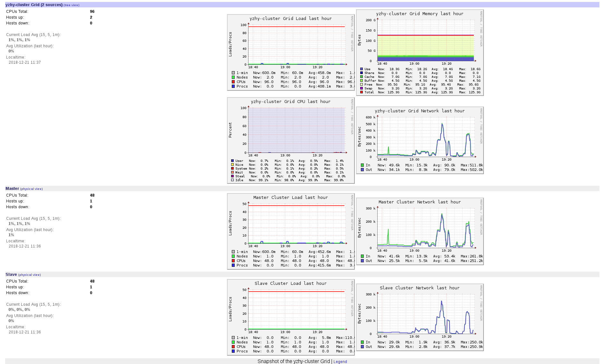Open the yzhy-cluster Grid Load graph
This screenshot has height=364, width=602.
coord(291,52)
